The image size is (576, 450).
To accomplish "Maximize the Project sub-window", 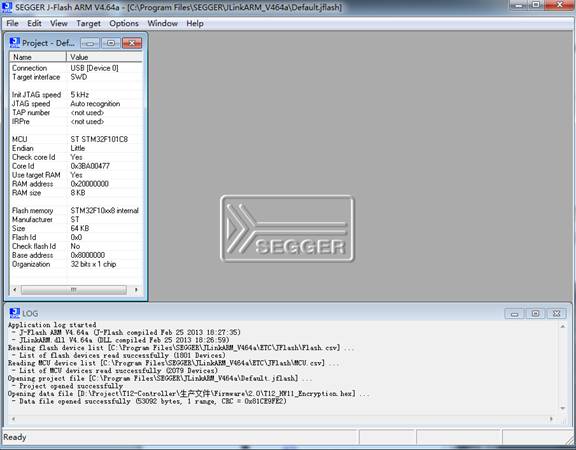I will [111, 43].
